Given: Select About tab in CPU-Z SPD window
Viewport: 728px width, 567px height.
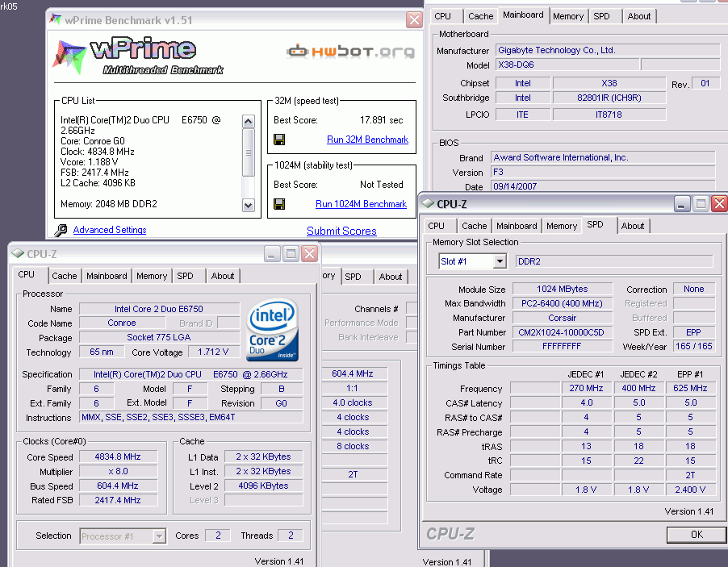Looking at the screenshot, I should (x=632, y=226).
